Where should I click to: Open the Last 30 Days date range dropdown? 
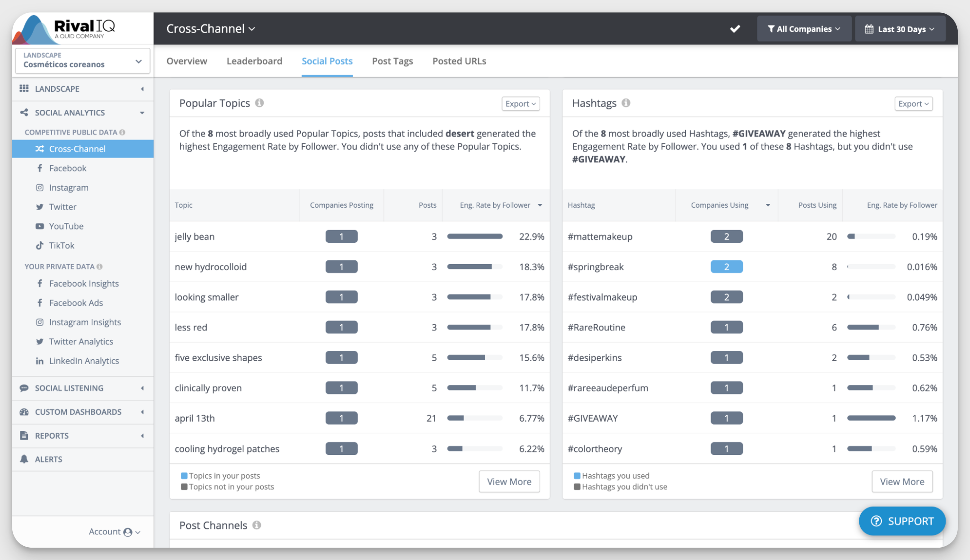[x=900, y=28]
